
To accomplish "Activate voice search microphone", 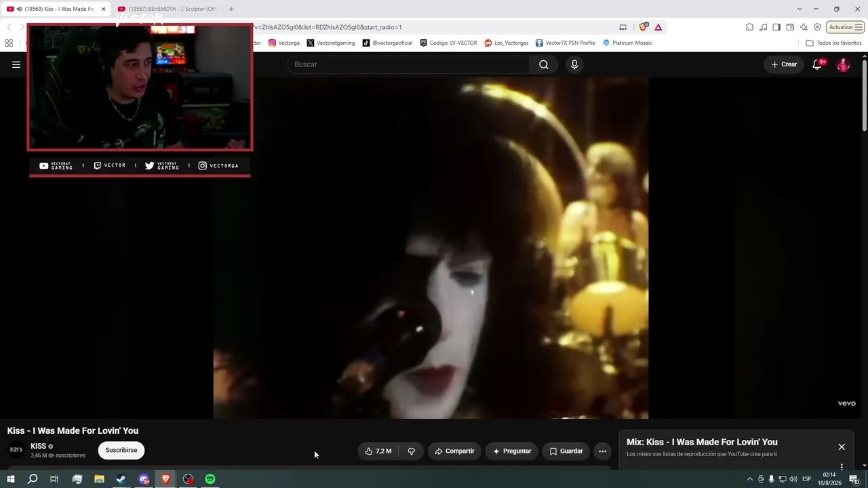I will (x=574, y=64).
